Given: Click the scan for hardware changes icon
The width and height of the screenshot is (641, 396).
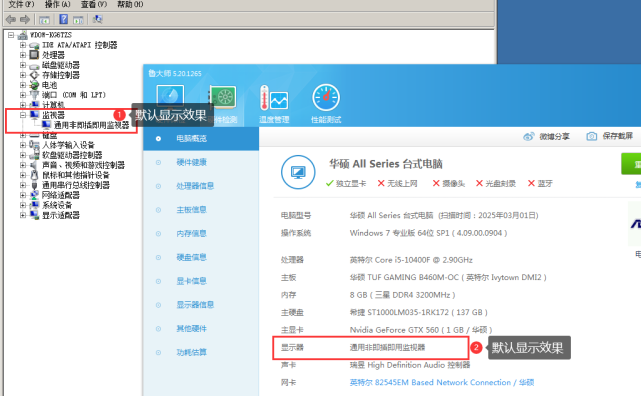Looking at the screenshot, I should [97, 19].
